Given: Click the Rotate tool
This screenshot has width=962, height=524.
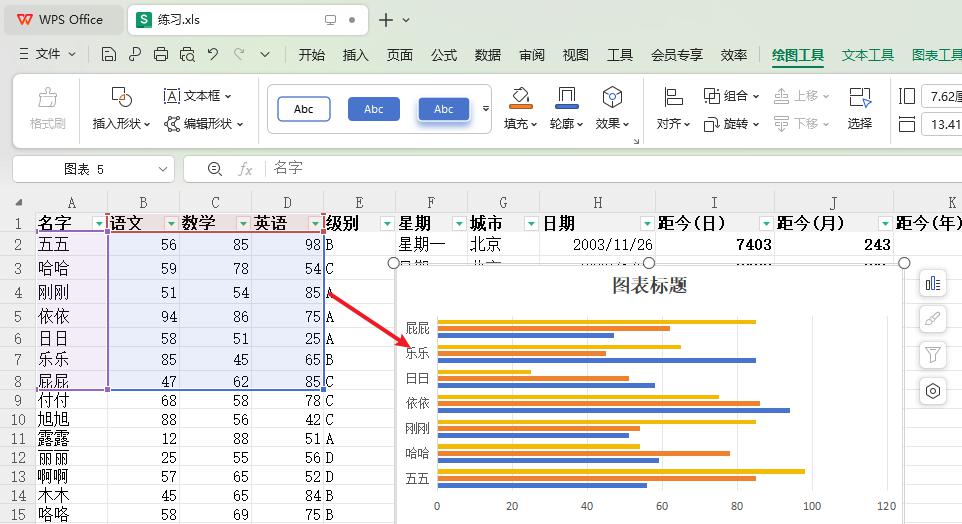Looking at the screenshot, I should (x=731, y=124).
